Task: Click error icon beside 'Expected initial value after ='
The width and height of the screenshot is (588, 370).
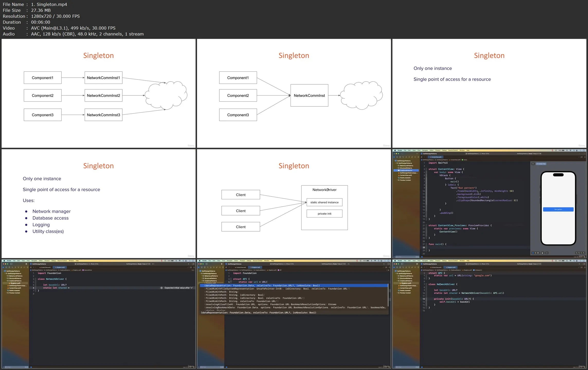Action: [161, 288]
